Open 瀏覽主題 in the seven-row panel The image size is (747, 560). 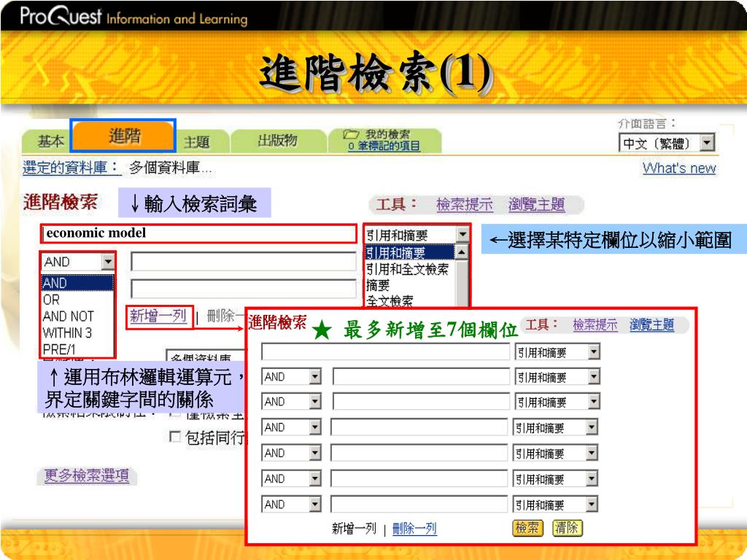651,324
